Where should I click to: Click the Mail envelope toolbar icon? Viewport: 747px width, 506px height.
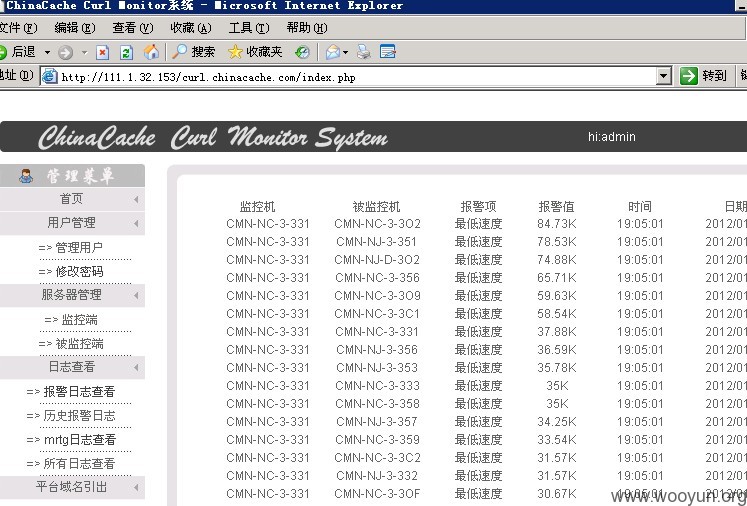[x=333, y=52]
